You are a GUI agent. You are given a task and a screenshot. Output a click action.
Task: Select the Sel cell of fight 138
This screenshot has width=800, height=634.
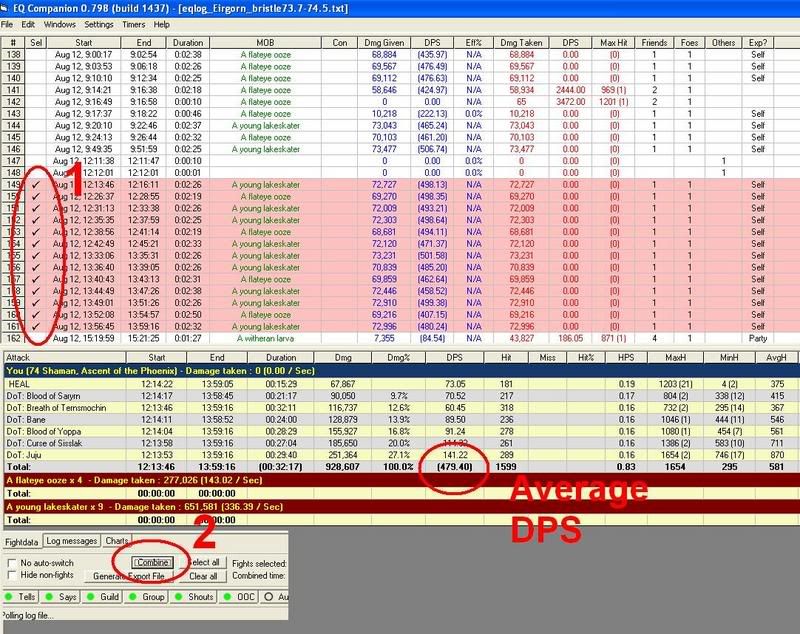36,55
